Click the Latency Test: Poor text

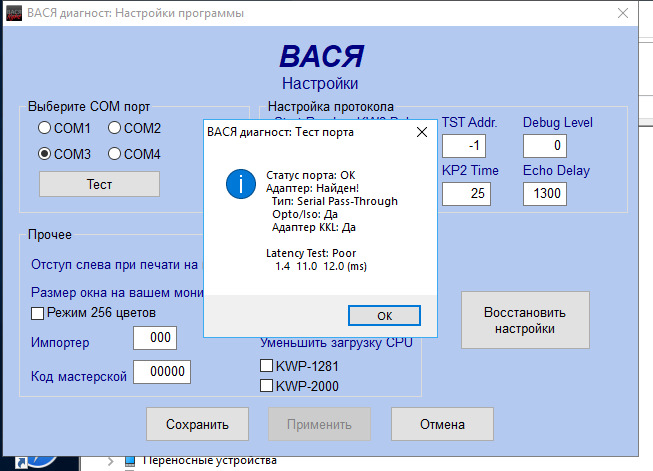pos(311,253)
